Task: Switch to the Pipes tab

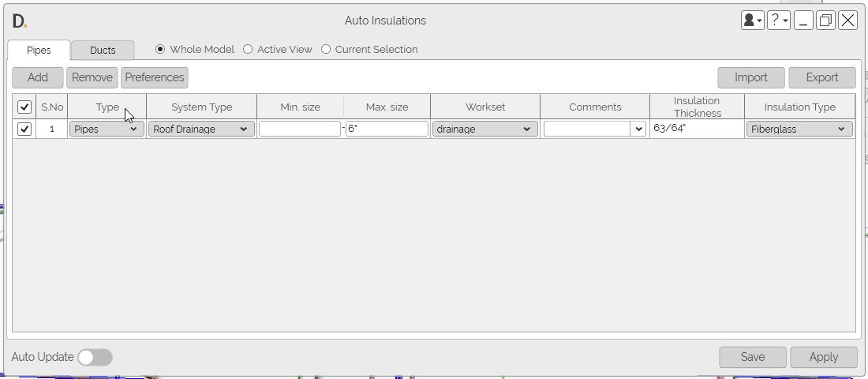Action: click(x=39, y=50)
